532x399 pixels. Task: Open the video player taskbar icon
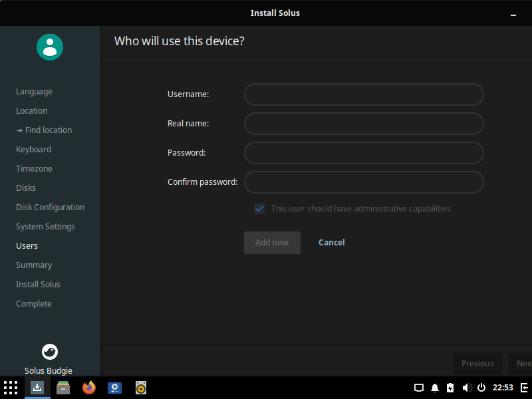click(114, 388)
